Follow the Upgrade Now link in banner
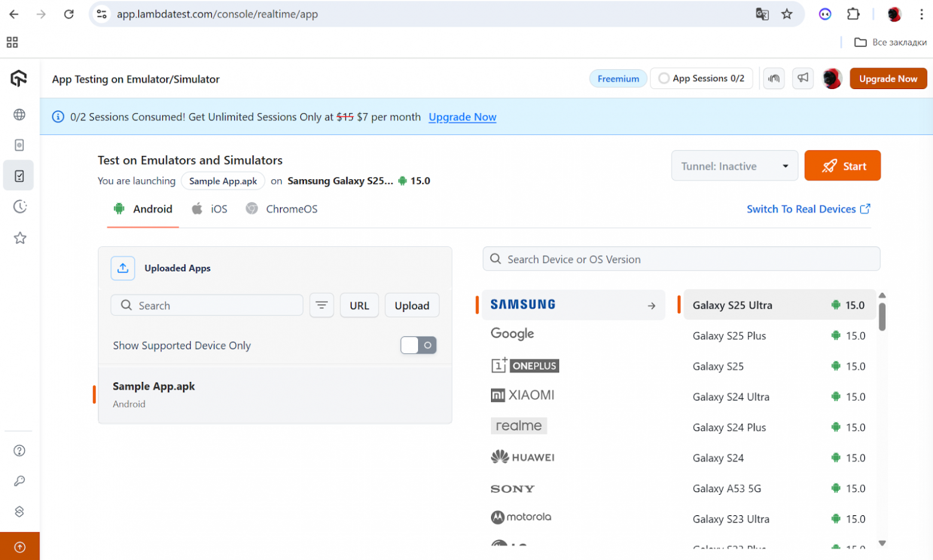This screenshot has height=560, width=933. 462,117
